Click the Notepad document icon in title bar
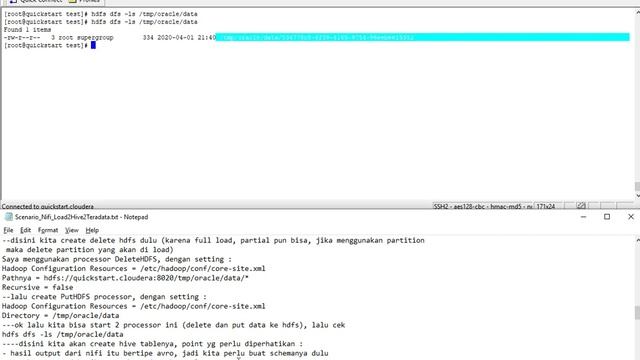 pyautogui.click(x=8, y=217)
